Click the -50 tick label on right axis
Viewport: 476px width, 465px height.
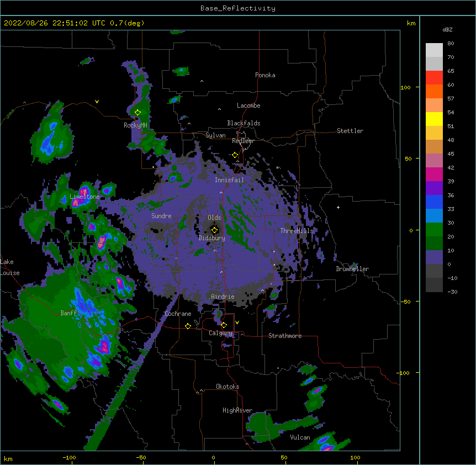tap(405, 302)
